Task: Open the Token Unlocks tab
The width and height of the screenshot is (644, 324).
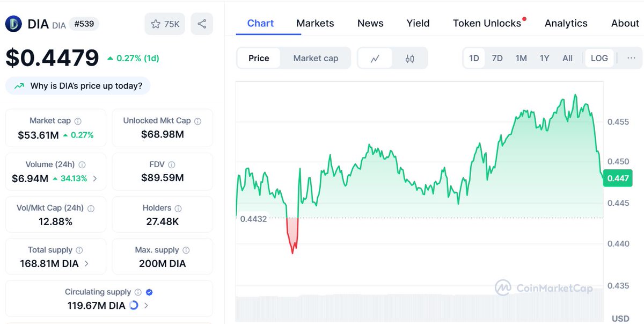Action: coord(487,23)
